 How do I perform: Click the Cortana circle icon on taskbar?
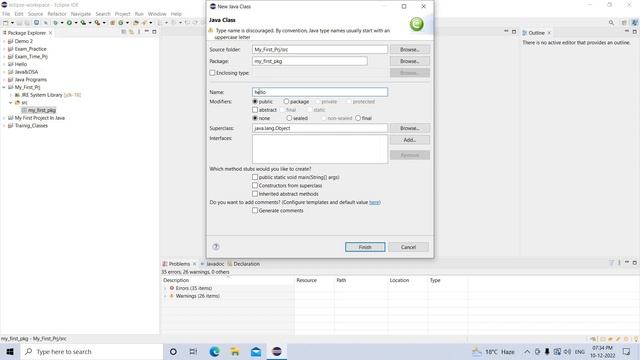173,351
